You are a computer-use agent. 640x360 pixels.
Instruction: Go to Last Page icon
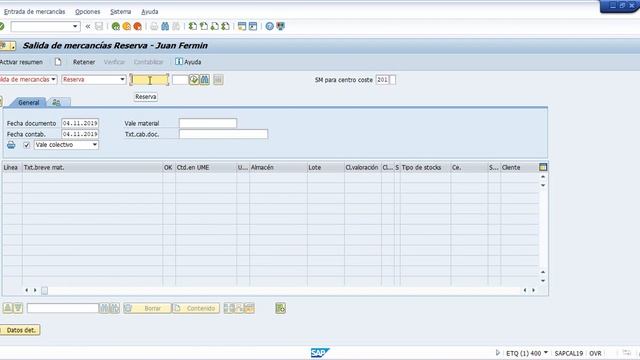(x=225, y=27)
